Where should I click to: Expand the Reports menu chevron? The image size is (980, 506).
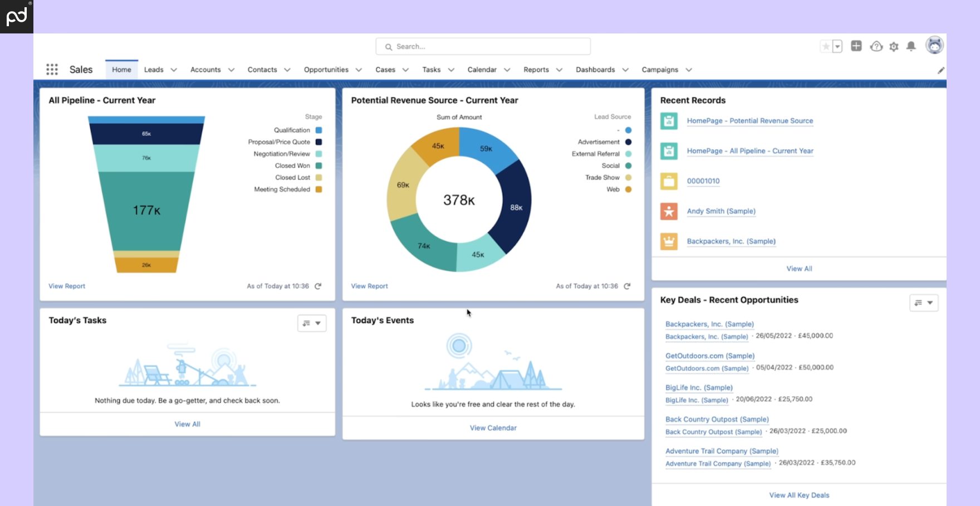(559, 70)
